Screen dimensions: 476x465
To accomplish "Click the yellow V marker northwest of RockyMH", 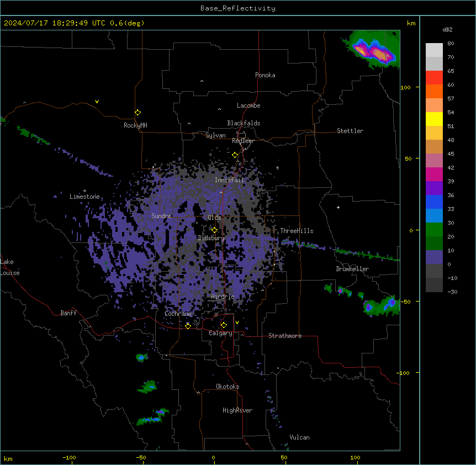I will point(97,102).
